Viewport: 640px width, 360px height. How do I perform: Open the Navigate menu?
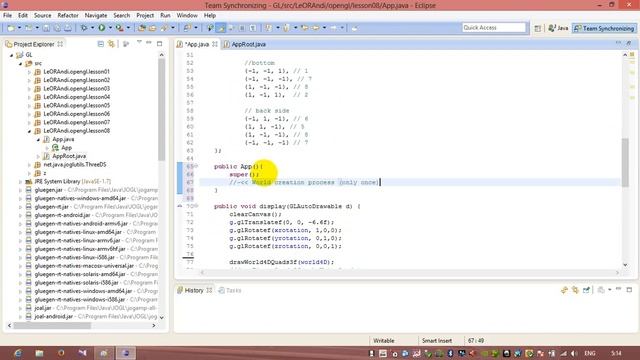[x=96, y=16]
